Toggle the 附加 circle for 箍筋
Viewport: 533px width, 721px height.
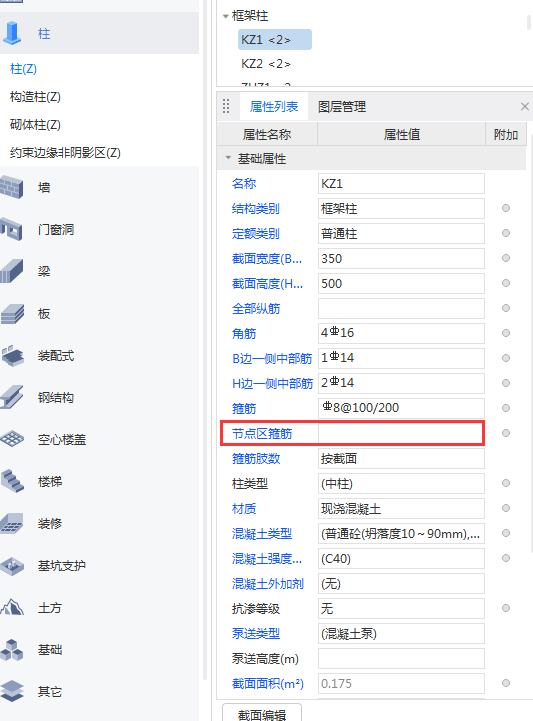point(506,408)
